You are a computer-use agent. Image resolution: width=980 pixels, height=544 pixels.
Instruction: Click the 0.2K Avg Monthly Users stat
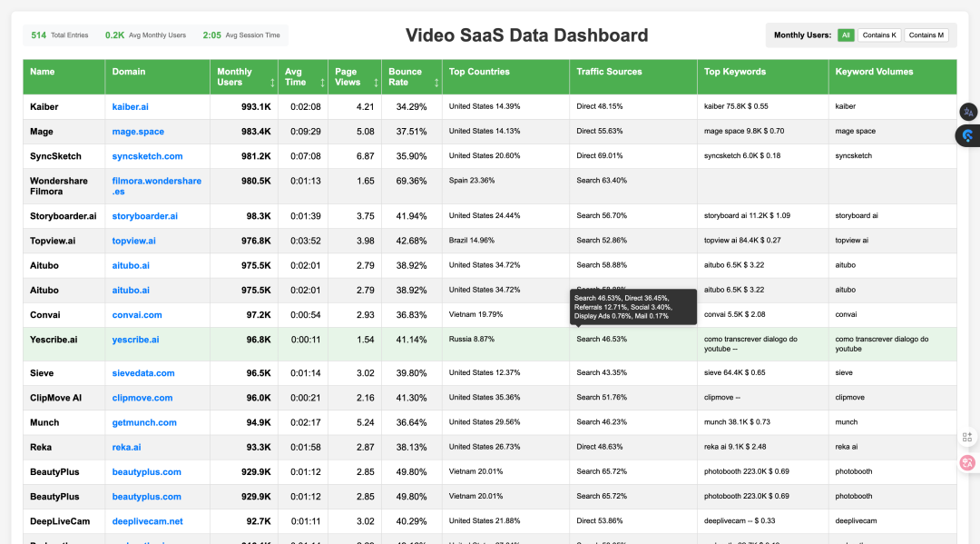click(x=145, y=35)
